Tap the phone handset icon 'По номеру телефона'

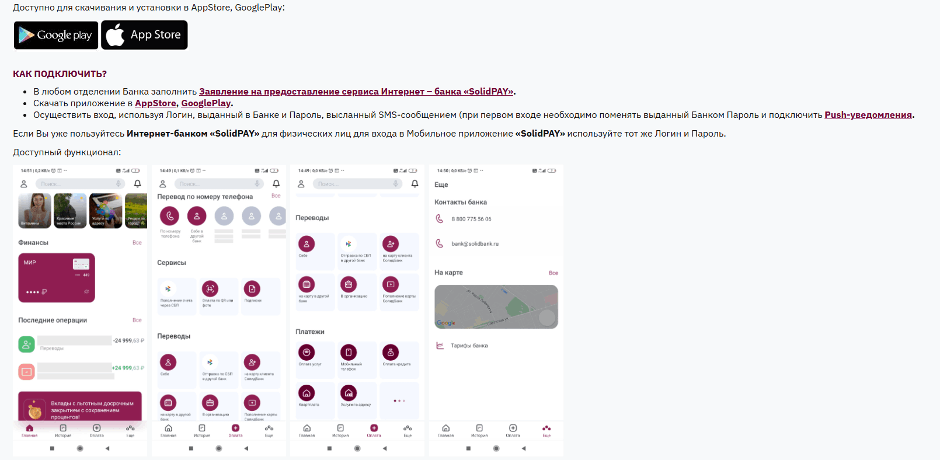pyautogui.click(x=170, y=216)
